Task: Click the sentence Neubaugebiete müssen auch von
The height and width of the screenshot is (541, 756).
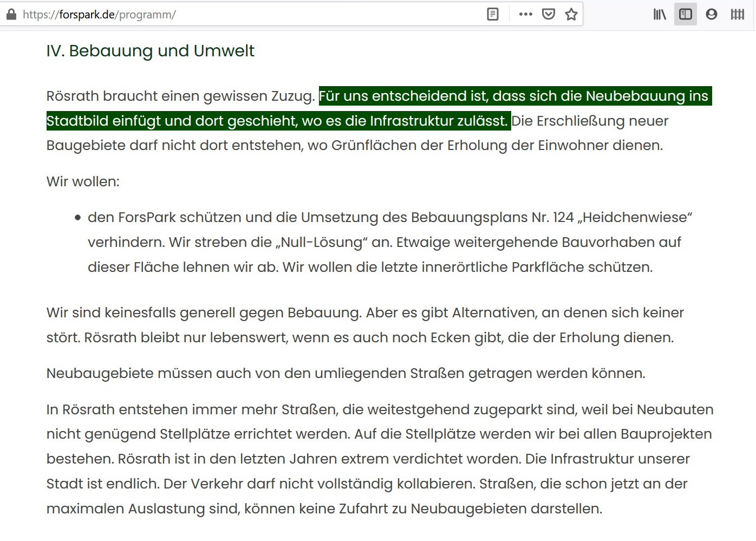Action: [x=346, y=374]
